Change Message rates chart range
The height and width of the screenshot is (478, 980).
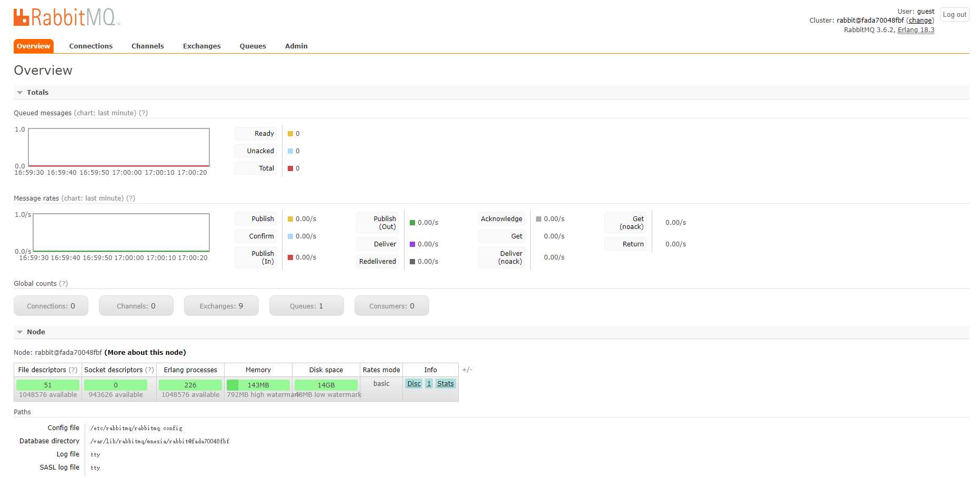[x=93, y=198]
